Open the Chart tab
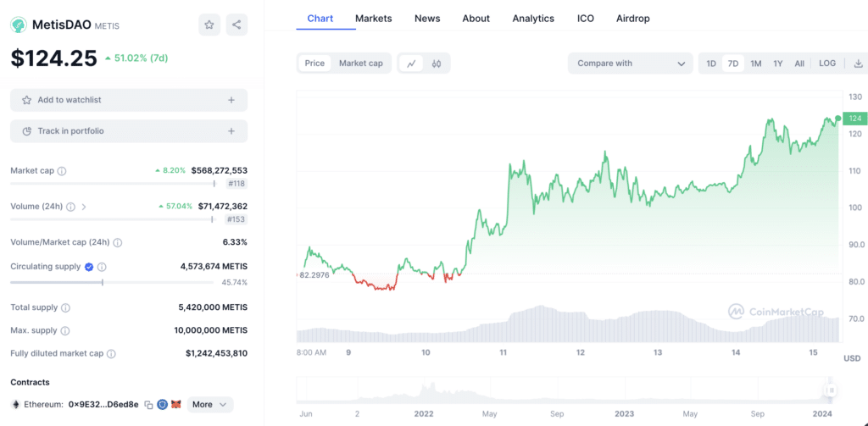Image resolution: width=868 pixels, height=426 pixels. [x=320, y=19]
